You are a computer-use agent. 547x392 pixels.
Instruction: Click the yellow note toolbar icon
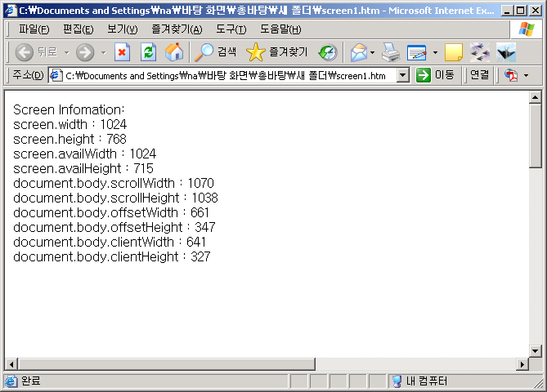click(x=454, y=52)
